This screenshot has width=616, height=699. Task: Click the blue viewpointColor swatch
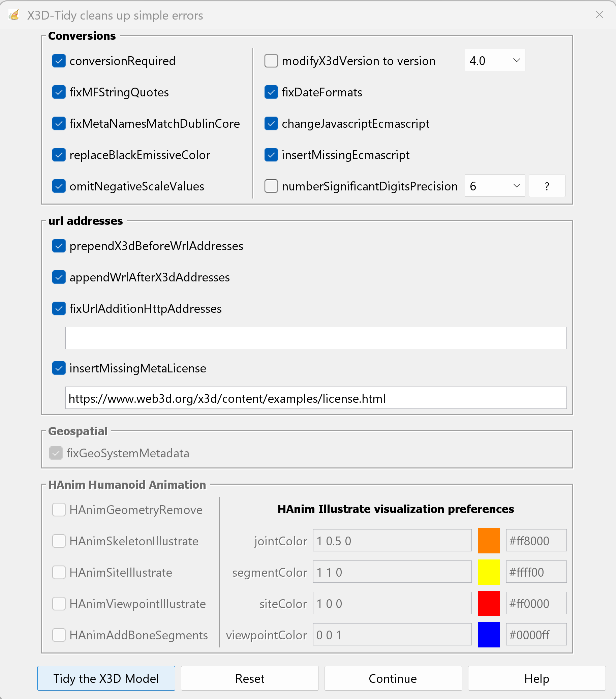489,635
